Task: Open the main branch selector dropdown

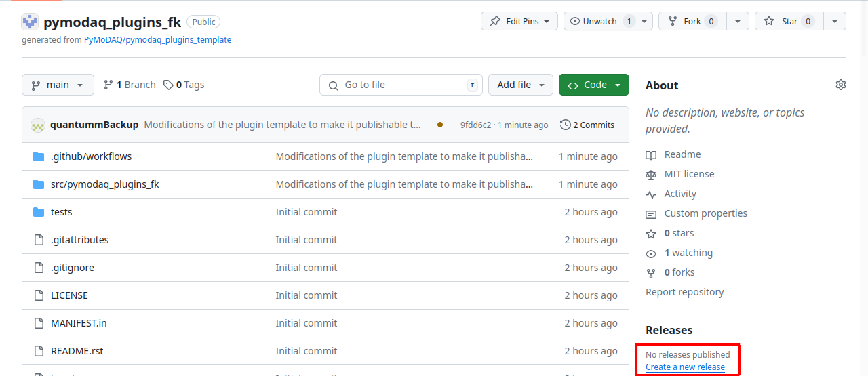Action: [58, 85]
